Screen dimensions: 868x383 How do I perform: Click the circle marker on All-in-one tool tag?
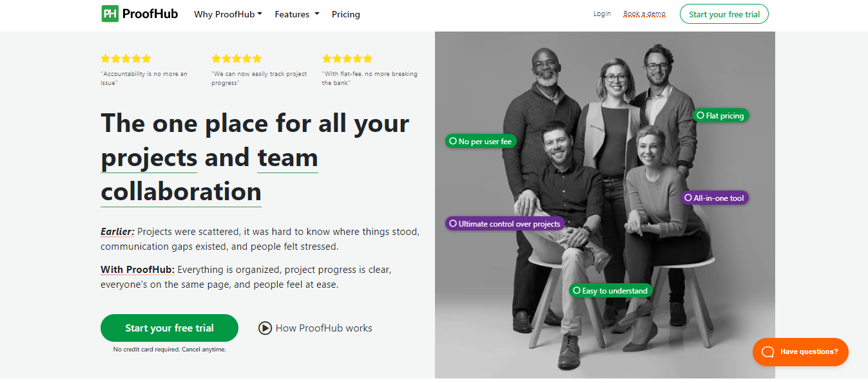(x=688, y=198)
